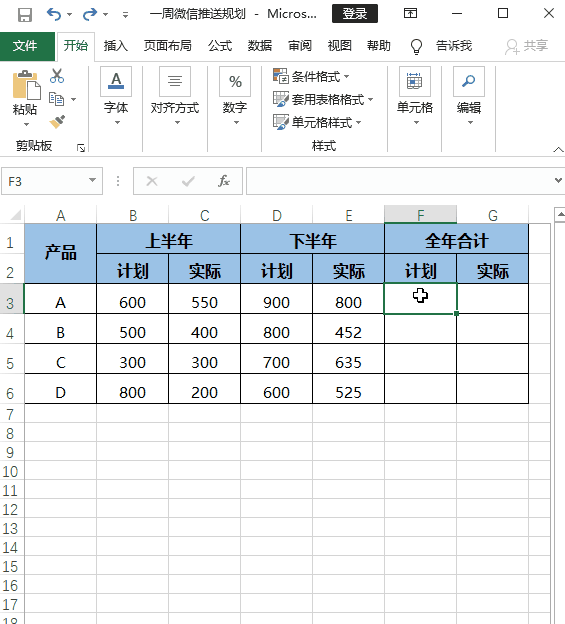
Task: Click the Redo arrow icon
Action: click(90, 14)
